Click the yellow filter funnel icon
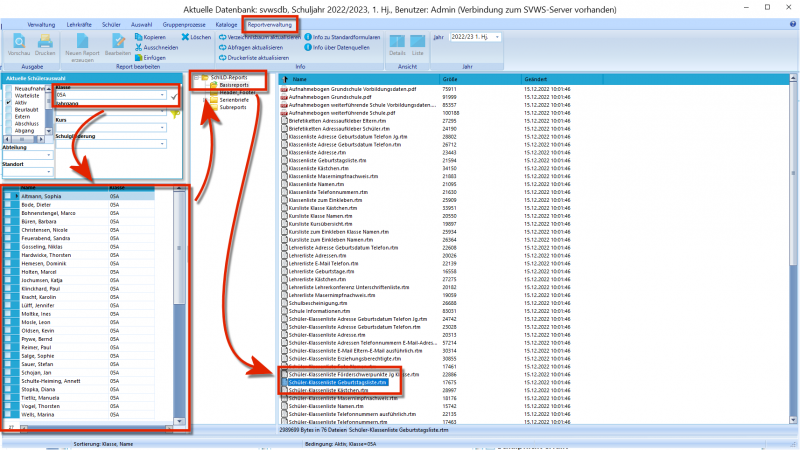The image size is (800, 450). coord(176,114)
